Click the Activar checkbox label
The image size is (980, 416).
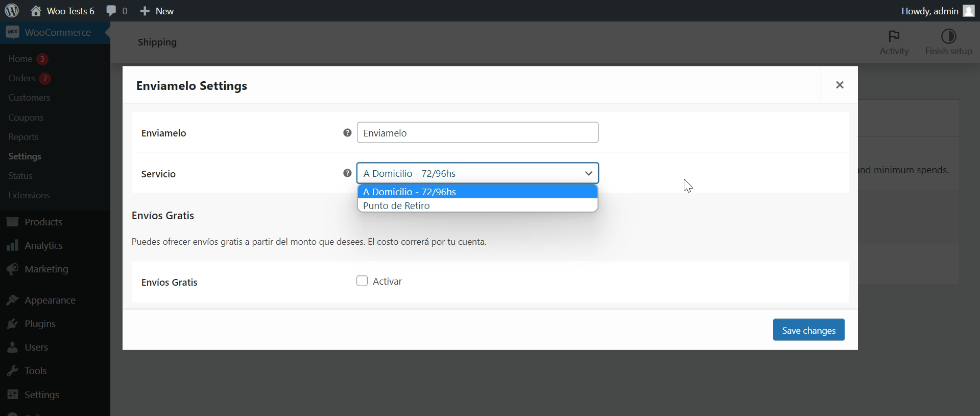tap(387, 281)
